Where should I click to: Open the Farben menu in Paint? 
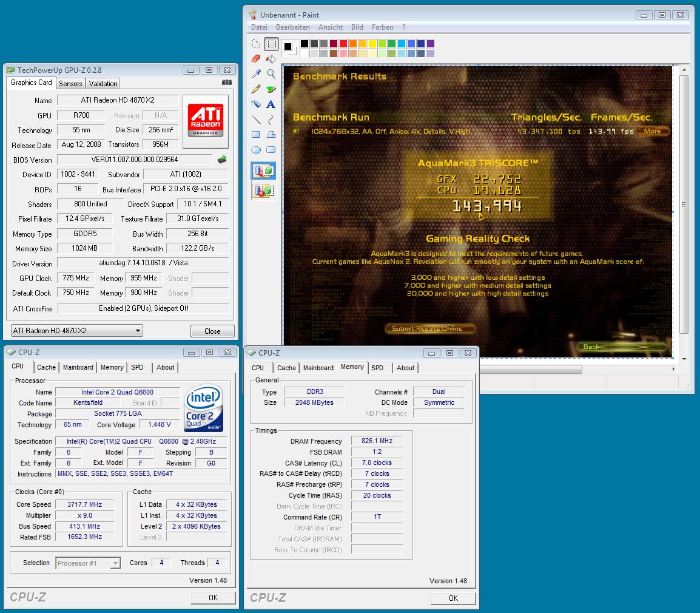383,27
